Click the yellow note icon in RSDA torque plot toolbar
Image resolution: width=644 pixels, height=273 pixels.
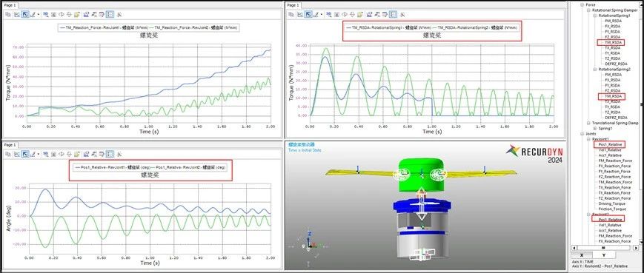pyautogui.click(x=360, y=14)
